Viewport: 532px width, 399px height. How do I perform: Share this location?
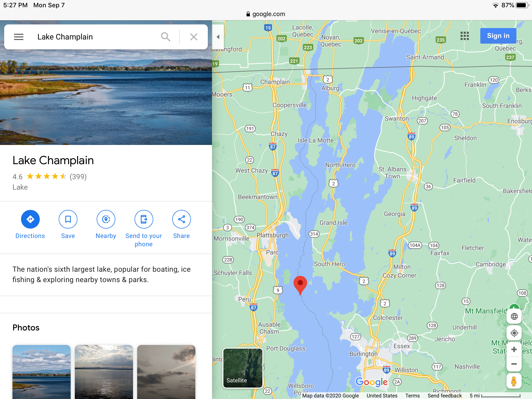point(182,219)
